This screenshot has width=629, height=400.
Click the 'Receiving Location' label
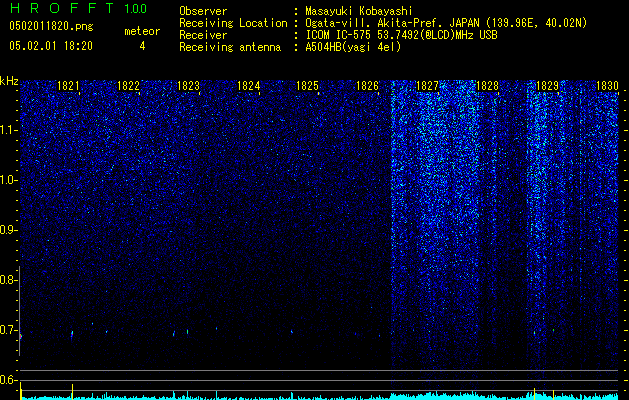click(233, 23)
